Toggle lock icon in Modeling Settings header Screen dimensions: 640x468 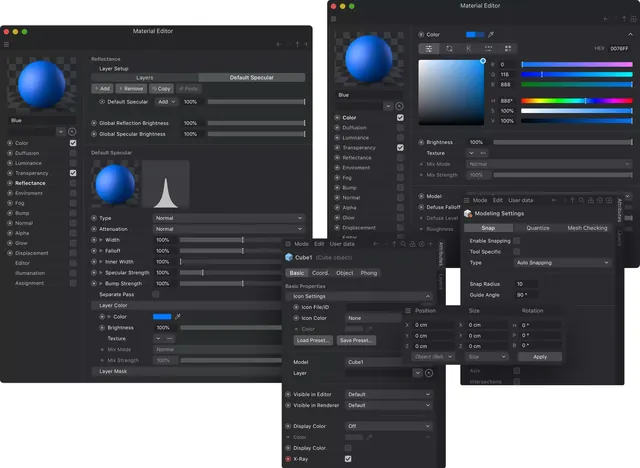pyautogui.click(x=591, y=200)
